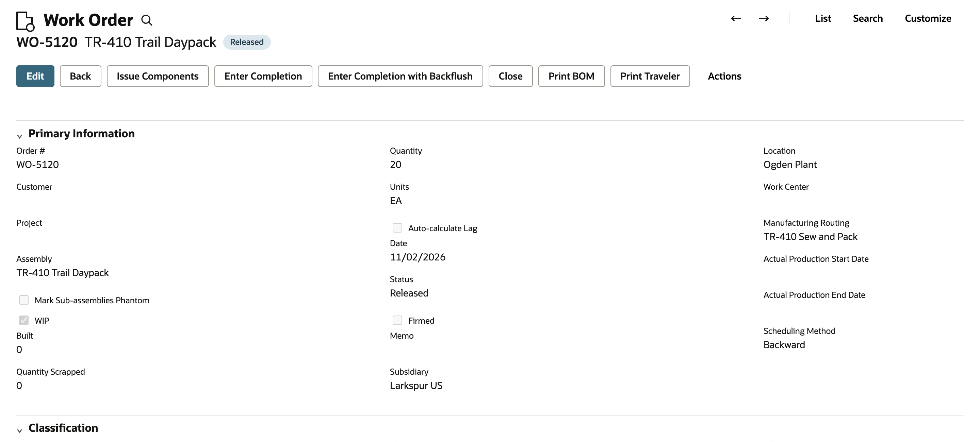Image resolution: width=980 pixels, height=442 pixels.
Task: Click Print Traveler button
Action: [x=650, y=76]
